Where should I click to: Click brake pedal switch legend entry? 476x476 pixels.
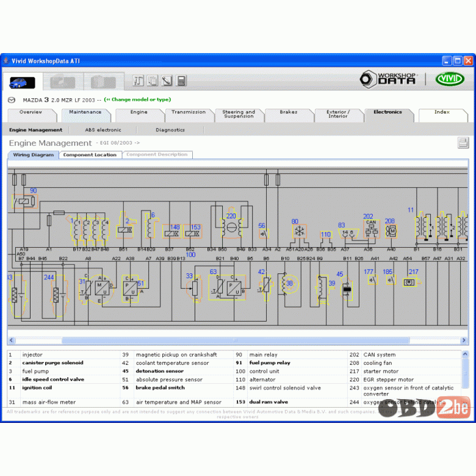click(160, 388)
